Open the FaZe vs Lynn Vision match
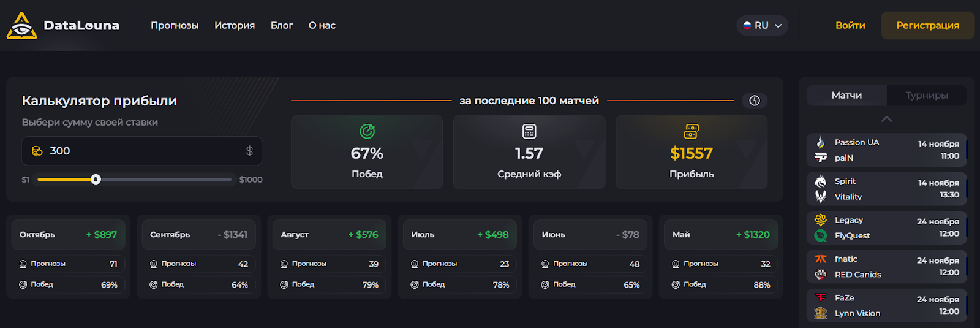Image resolution: width=980 pixels, height=328 pixels. tap(886, 305)
